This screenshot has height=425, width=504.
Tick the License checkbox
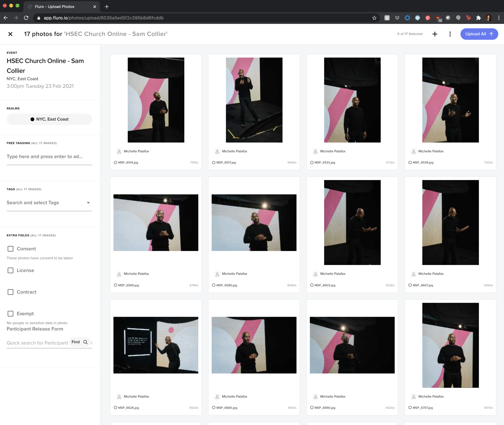[10, 270]
